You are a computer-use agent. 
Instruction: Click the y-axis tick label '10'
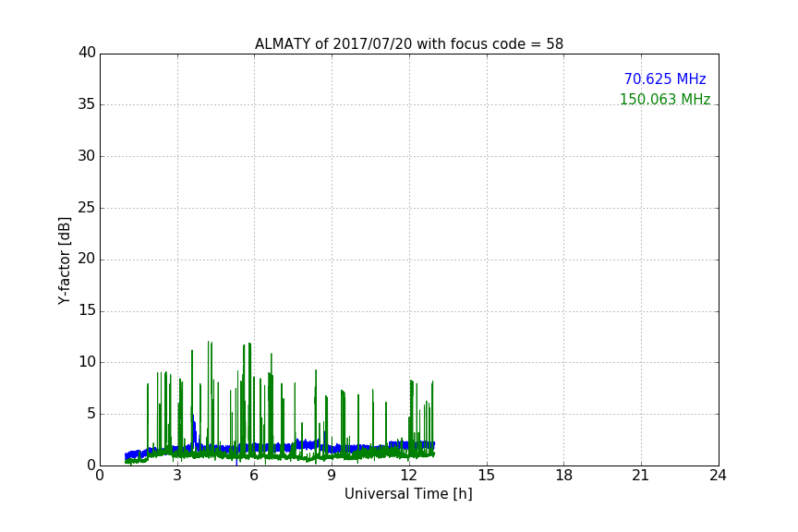tap(87, 362)
